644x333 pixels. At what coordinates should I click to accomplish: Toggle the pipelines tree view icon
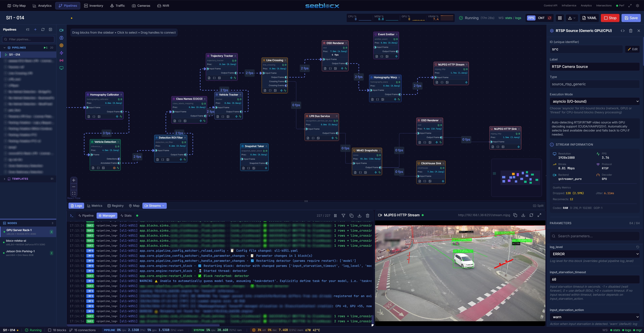coord(28,30)
